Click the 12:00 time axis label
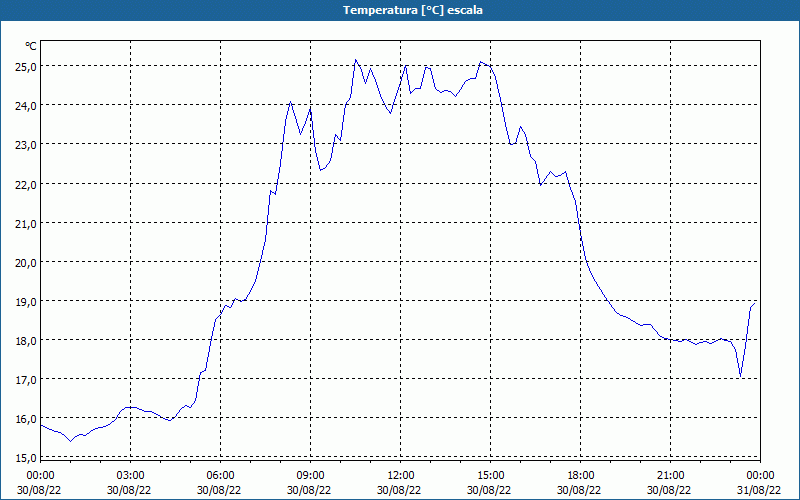The width and height of the screenshot is (800, 500). tap(401, 476)
